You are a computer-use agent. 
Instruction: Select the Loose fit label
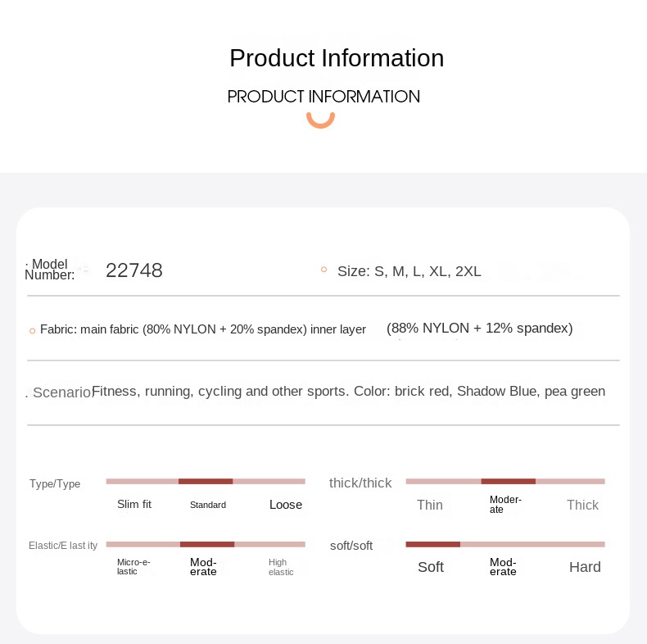286,505
